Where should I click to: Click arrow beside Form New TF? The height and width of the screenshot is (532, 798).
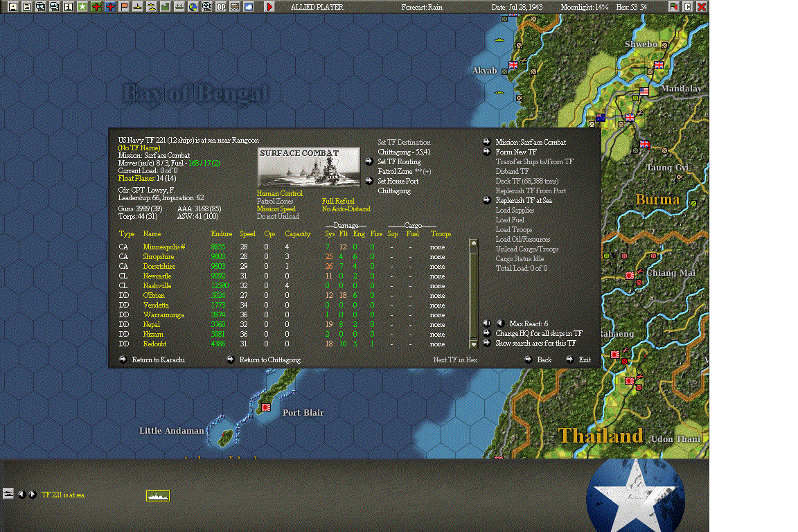(486, 152)
